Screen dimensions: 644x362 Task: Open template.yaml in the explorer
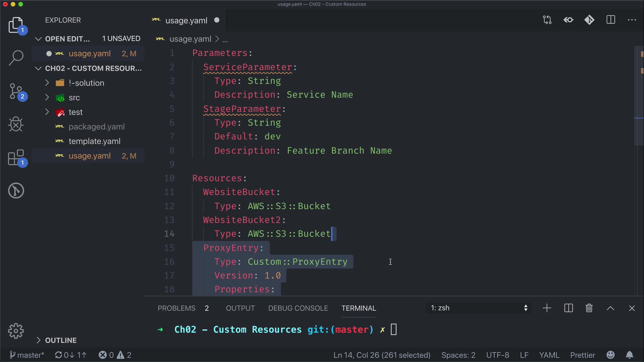click(94, 141)
